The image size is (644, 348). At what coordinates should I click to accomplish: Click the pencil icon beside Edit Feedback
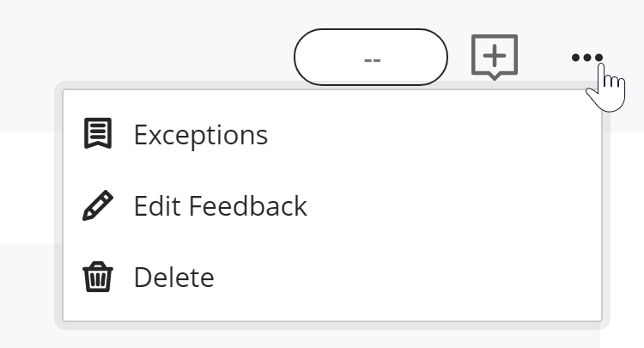click(97, 206)
